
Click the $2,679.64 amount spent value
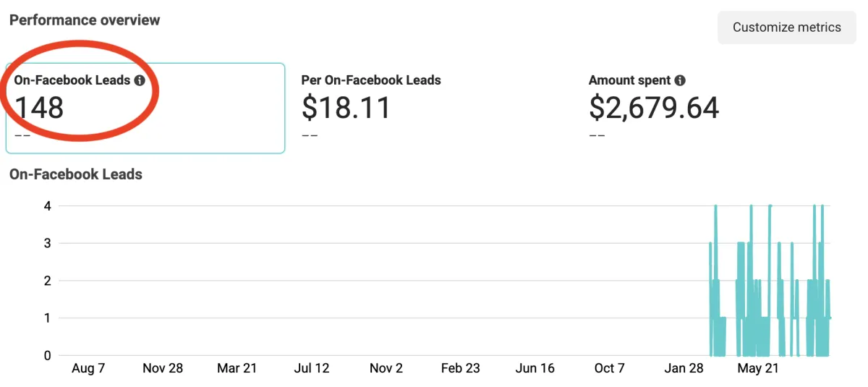tap(654, 108)
